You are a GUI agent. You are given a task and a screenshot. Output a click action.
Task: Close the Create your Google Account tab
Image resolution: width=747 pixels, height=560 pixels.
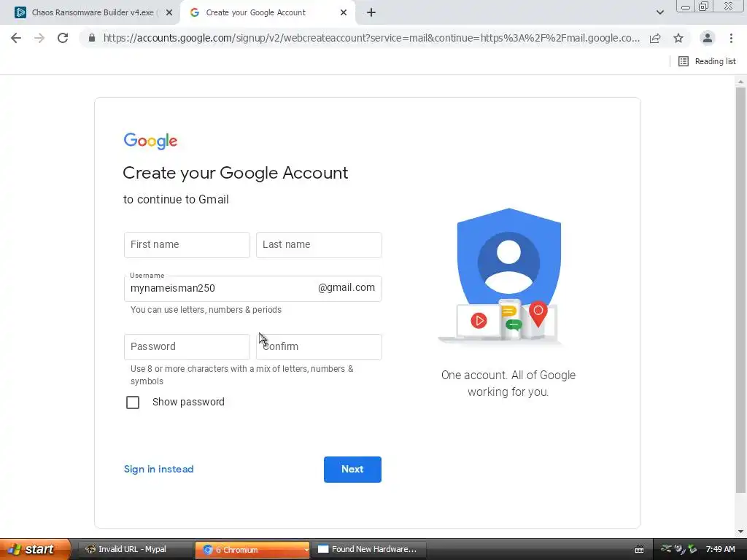tap(344, 13)
